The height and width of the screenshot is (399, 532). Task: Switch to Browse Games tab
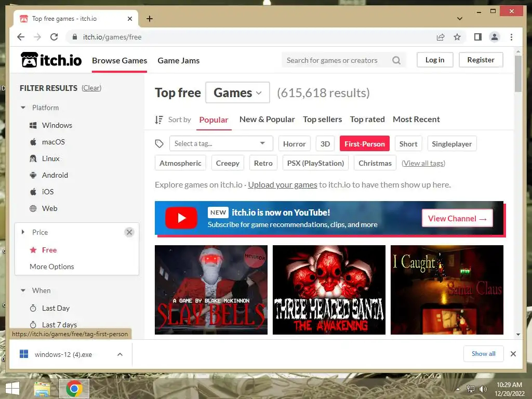pos(119,60)
